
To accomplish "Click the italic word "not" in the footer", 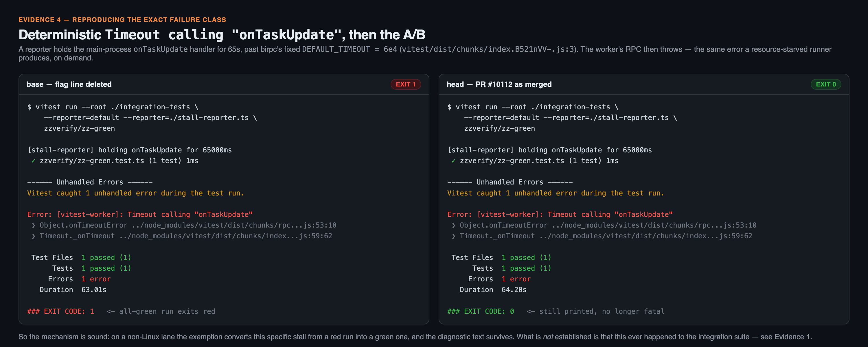I will [548, 337].
